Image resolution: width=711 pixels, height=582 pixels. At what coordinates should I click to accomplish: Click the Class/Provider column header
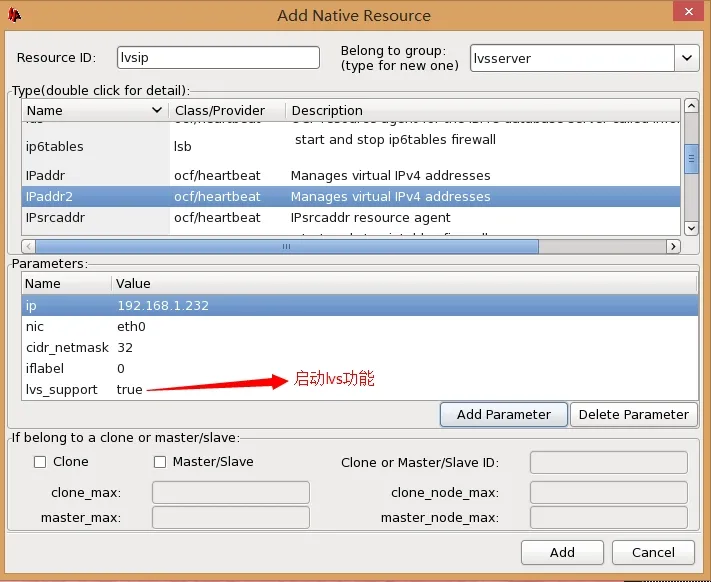coord(227,110)
